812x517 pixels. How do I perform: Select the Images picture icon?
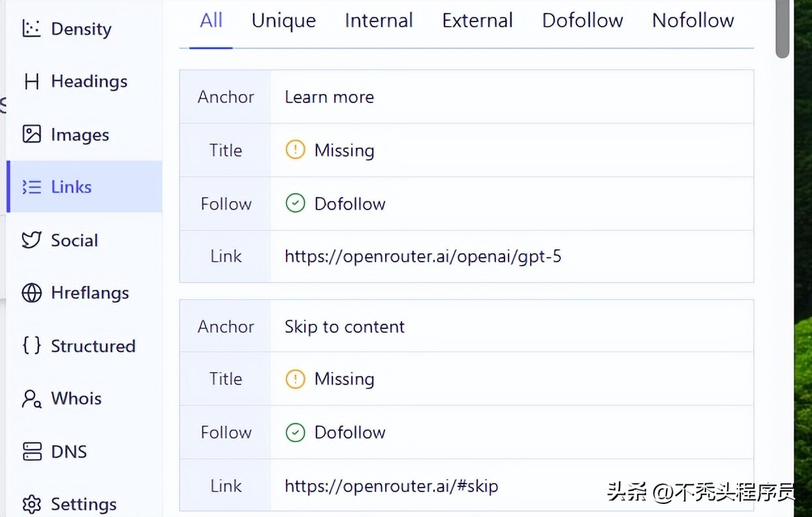pyautogui.click(x=31, y=134)
